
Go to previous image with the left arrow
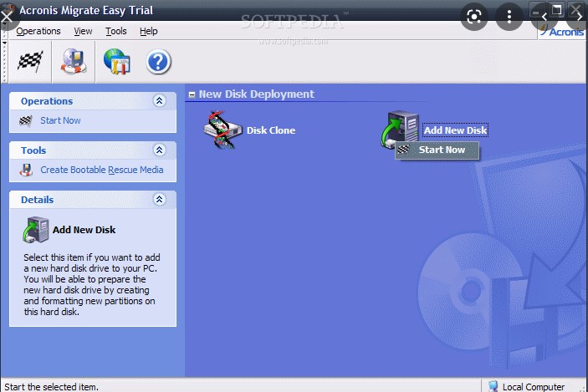(545, 17)
